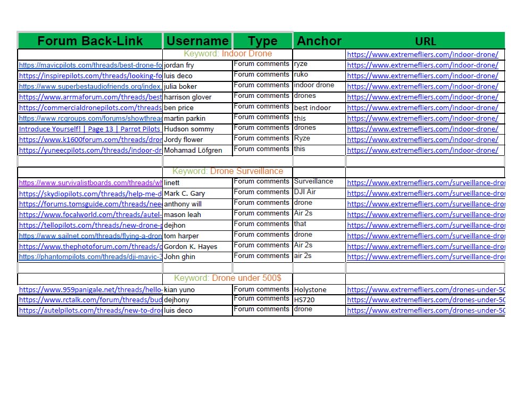Open the superbestaudiofriends.org link
This screenshot has width=532, height=399.
pos(90,86)
